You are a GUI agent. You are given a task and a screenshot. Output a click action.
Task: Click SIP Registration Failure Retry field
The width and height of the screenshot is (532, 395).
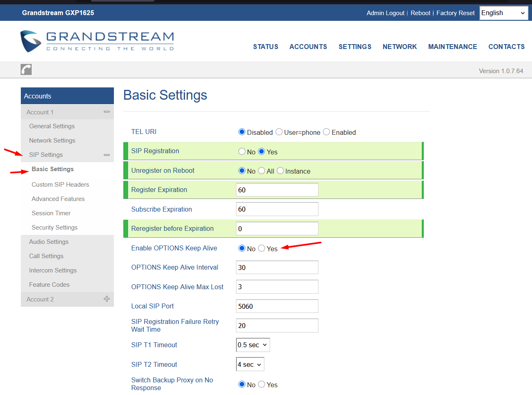tap(277, 326)
